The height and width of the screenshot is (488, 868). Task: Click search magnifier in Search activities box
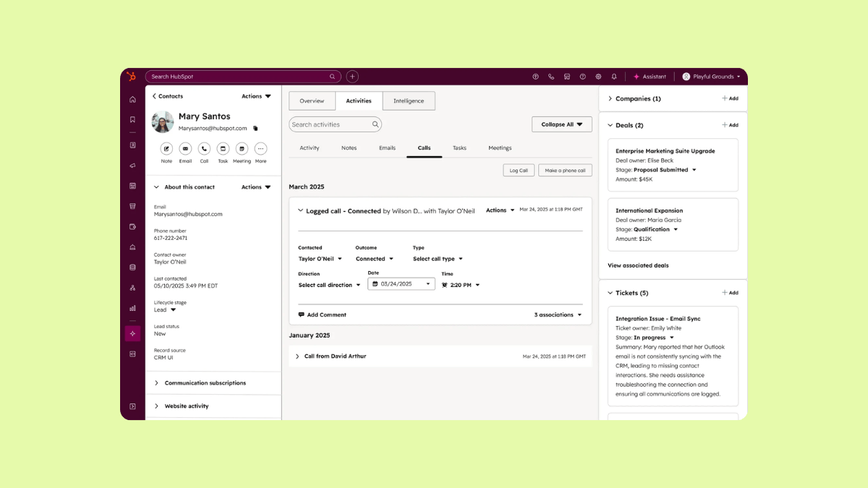pyautogui.click(x=375, y=124)
